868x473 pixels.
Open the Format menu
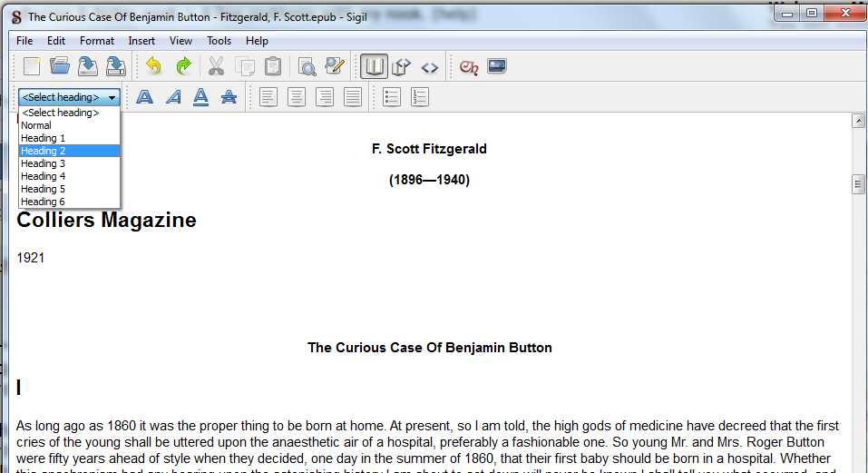pos(97,41)
